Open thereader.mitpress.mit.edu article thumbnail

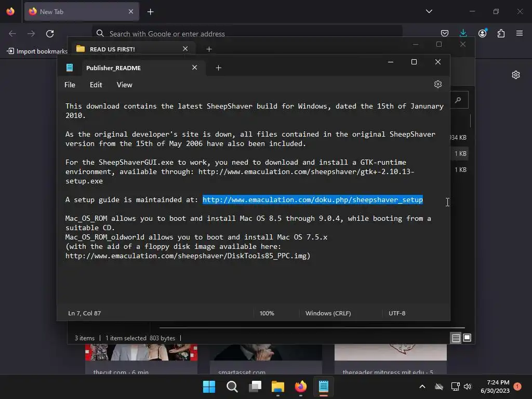[391, 352]
